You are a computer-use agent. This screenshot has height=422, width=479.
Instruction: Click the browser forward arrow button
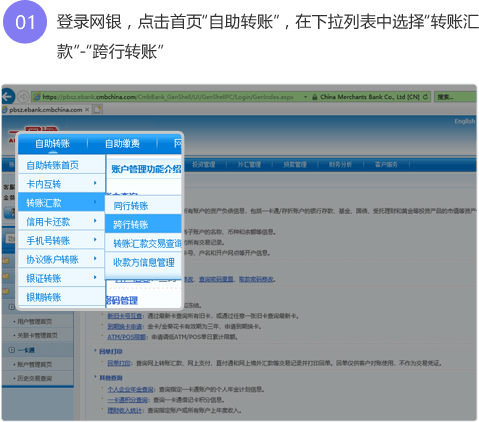[23, 97]
